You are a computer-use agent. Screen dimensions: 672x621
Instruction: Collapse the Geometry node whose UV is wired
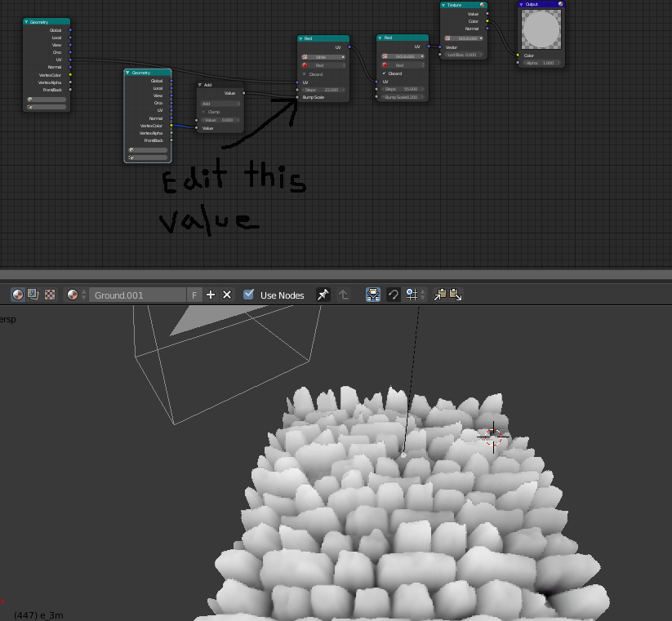(x=26, y=22)
